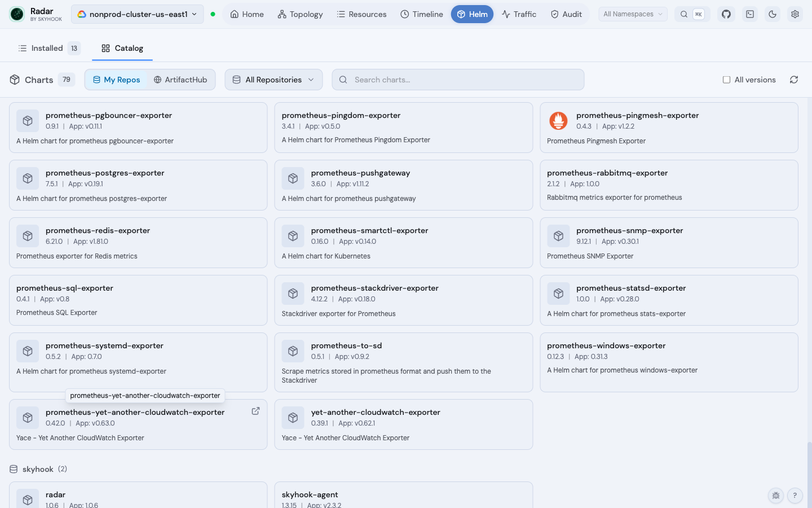
Task: Click the package icon of the radar chart
Action: 28,499
